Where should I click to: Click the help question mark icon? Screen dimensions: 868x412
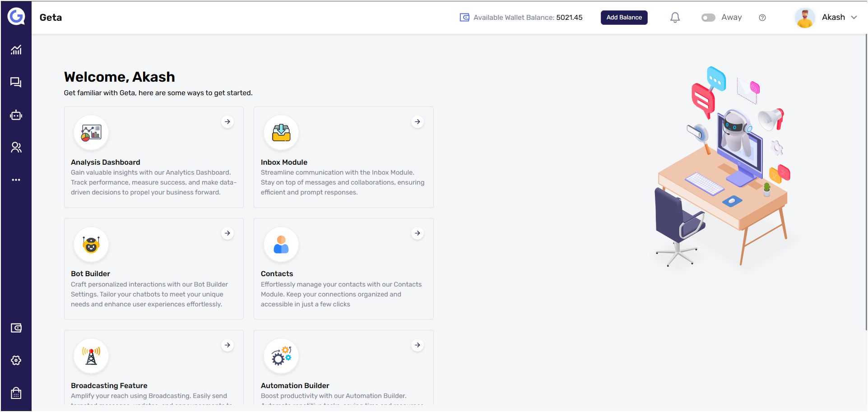point(762,18)
